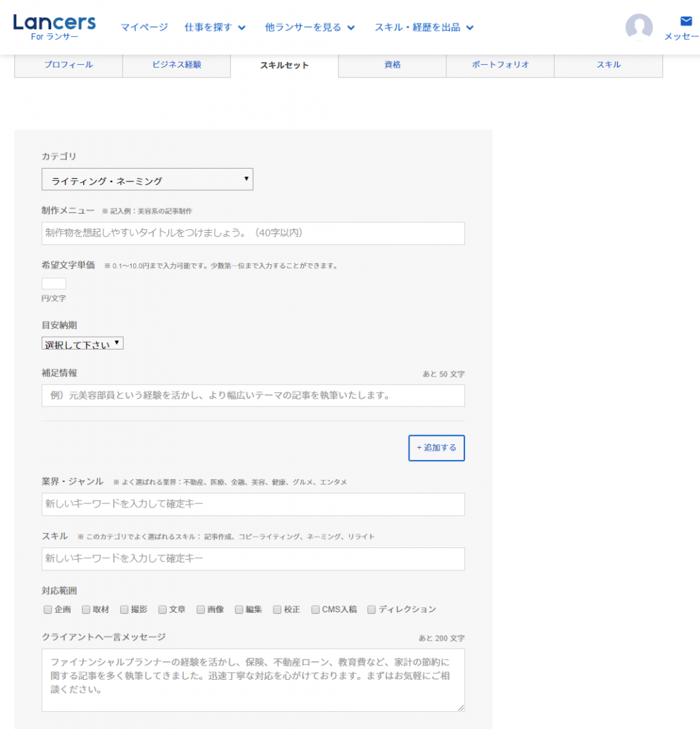Focus the 希望文字単価 price input box
700x729 pixels.
54,283
